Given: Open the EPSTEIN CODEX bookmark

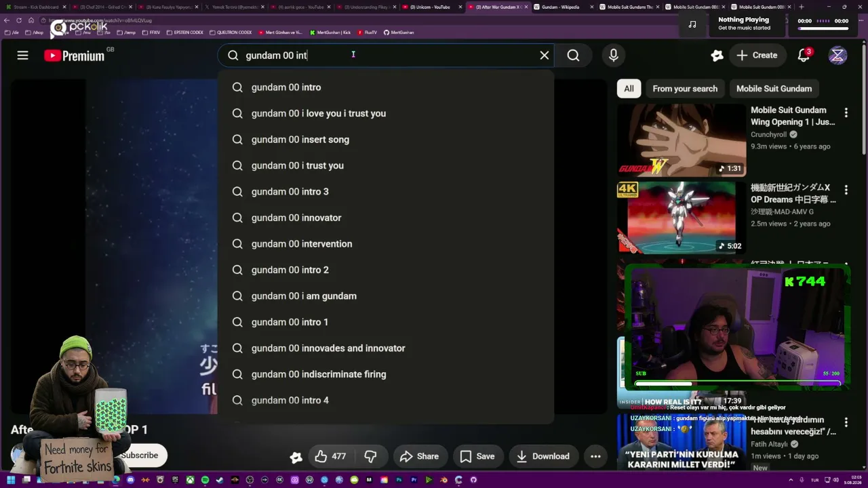Looking at the screenshot, I should tap(186, 33).
